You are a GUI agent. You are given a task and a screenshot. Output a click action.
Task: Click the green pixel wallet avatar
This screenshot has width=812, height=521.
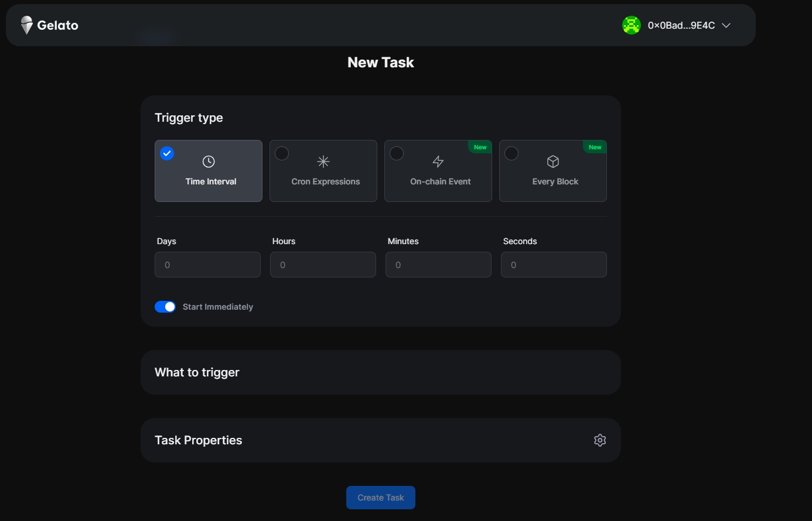pos(631,25)
